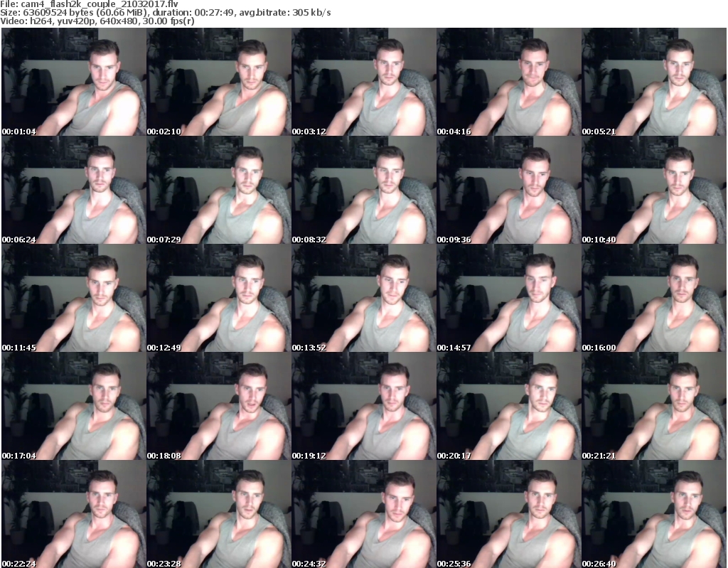The width and height of the screenshot is (728, 568).
Task: Select the thumbnail frame at 00:09:36
Action: (x=508, y=190)
